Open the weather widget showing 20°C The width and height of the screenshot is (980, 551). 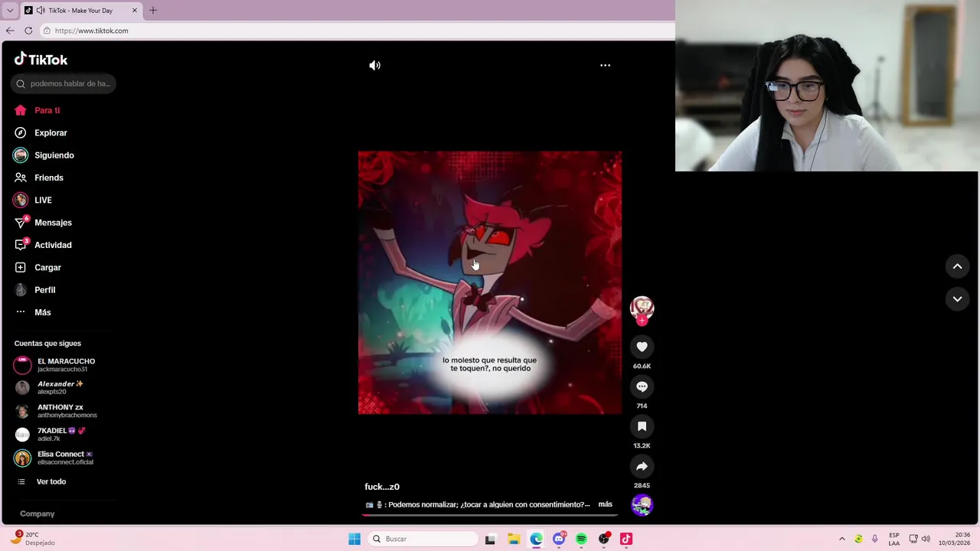coord(33,539)
